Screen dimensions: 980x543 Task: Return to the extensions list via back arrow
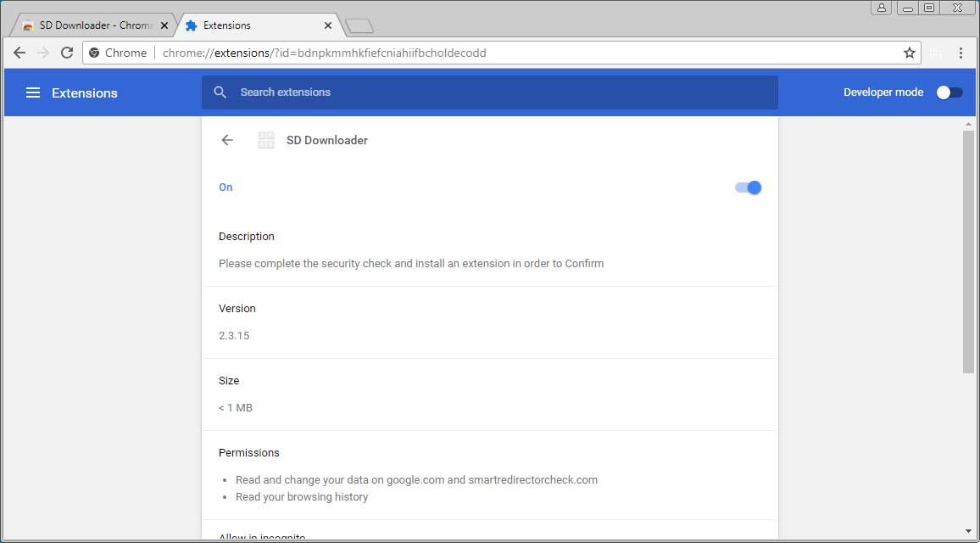click(227, 140)
